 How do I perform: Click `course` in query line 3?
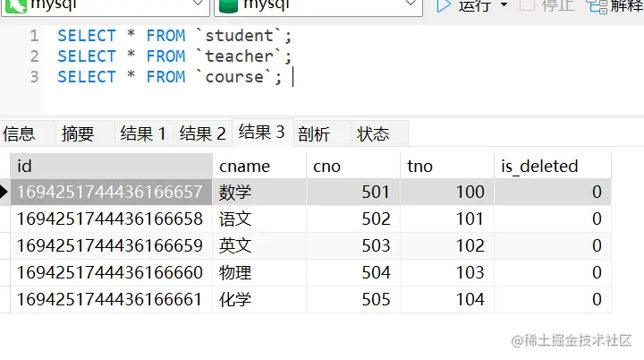(233, 77)
